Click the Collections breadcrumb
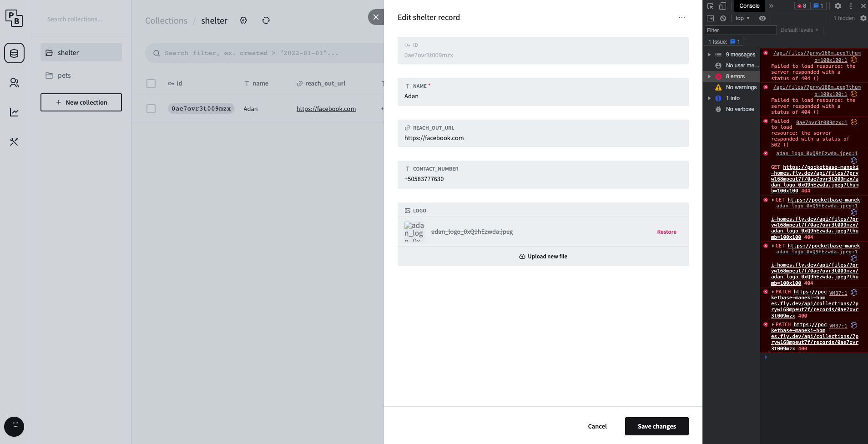This screenshot has height=444, width=868. click(166, 20)
